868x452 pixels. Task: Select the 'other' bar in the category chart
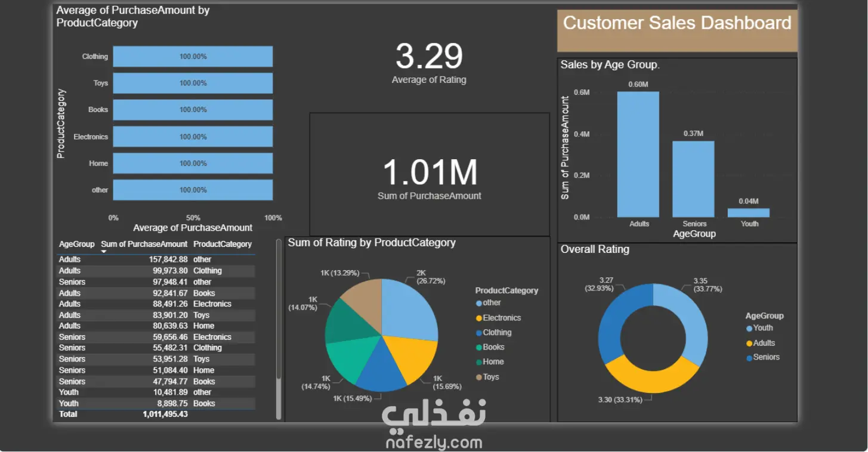point(193,190)
